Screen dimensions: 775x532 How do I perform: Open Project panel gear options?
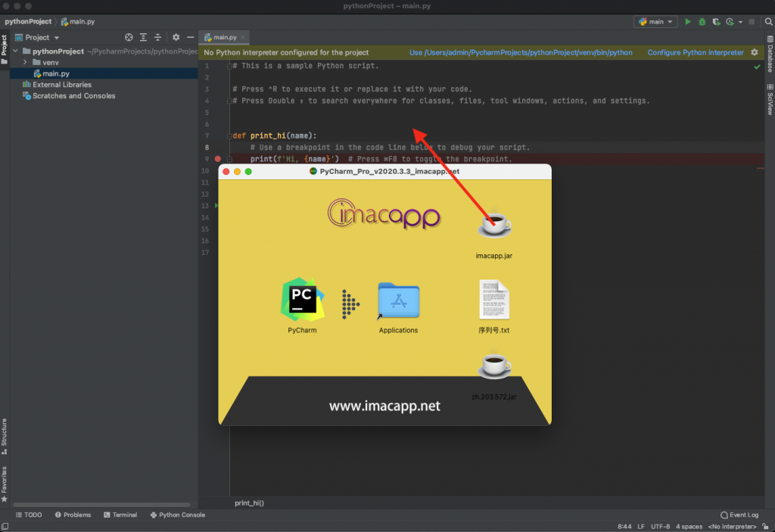[176, 38]
